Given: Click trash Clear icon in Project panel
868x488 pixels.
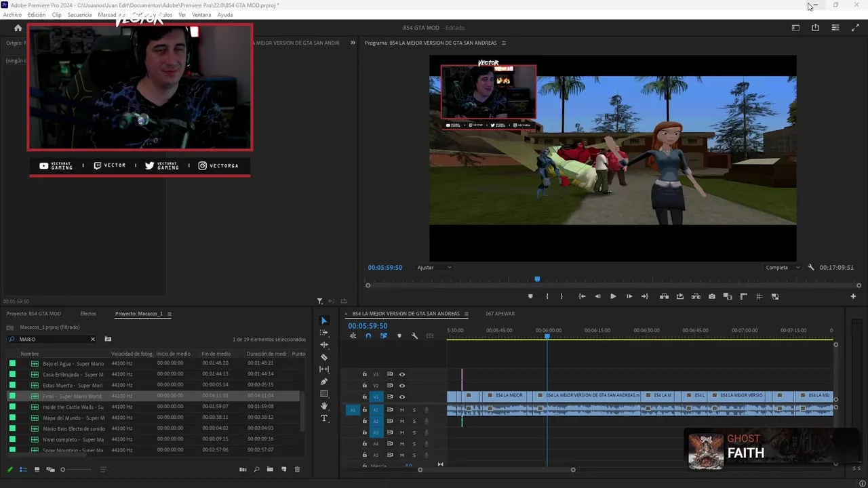Looking at the screenshot, I should [297, 469].
